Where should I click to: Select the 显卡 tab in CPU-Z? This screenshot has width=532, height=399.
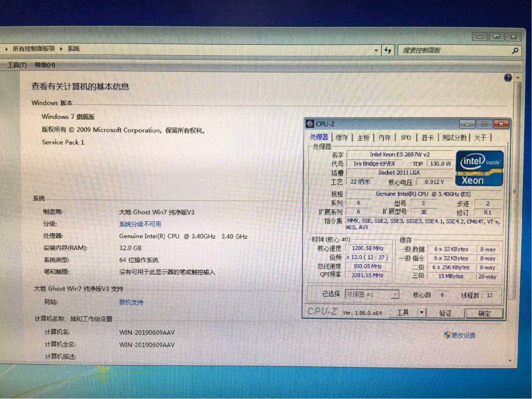pos(427,137)
